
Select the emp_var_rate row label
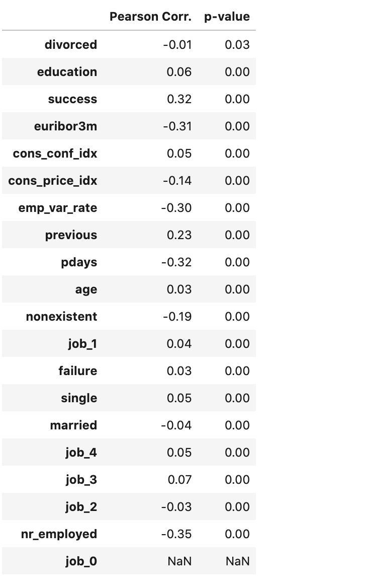coord(57,208)
